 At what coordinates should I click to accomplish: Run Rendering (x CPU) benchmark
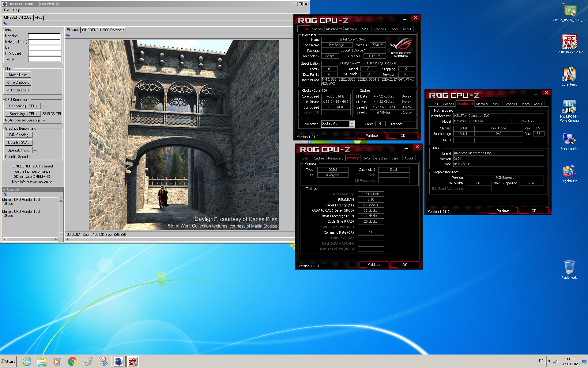(23, 114)
